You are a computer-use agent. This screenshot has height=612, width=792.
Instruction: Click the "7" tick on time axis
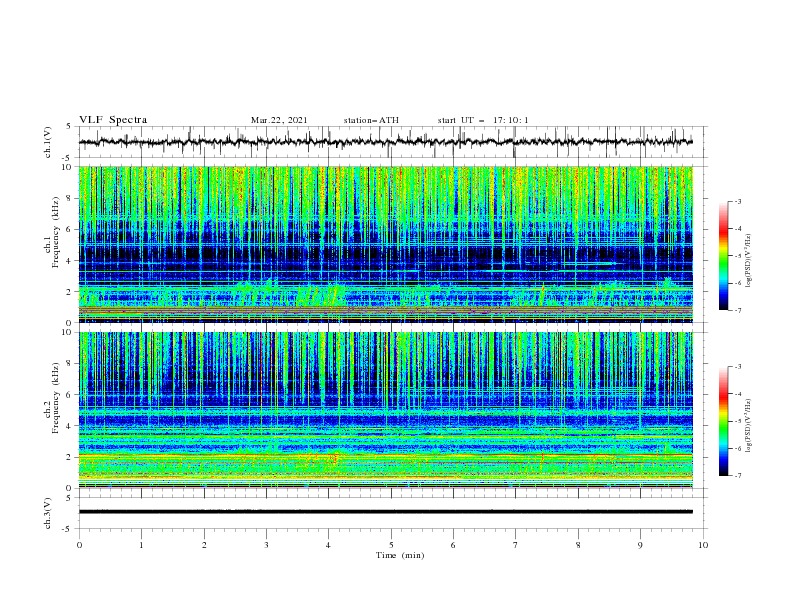click(516, 545)
